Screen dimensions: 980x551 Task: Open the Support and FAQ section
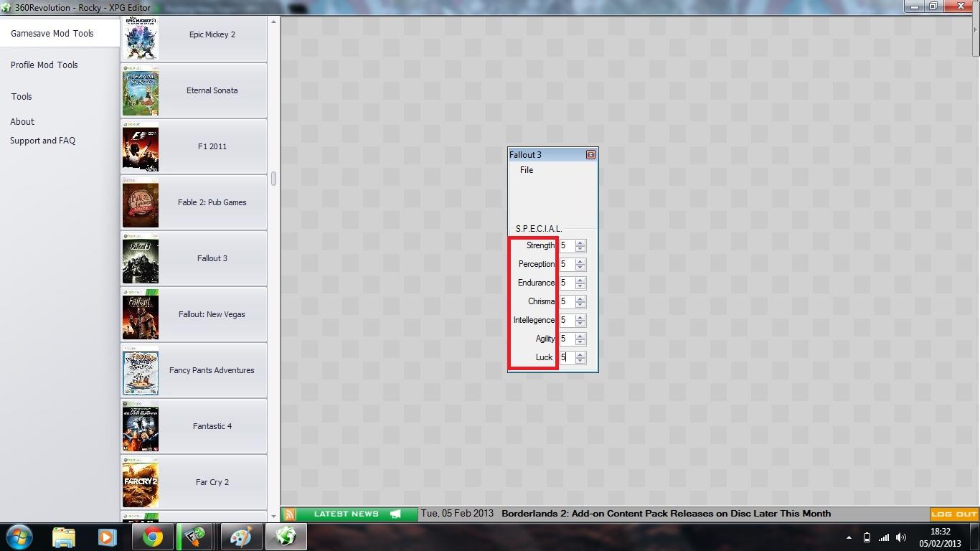click(42, 141)
